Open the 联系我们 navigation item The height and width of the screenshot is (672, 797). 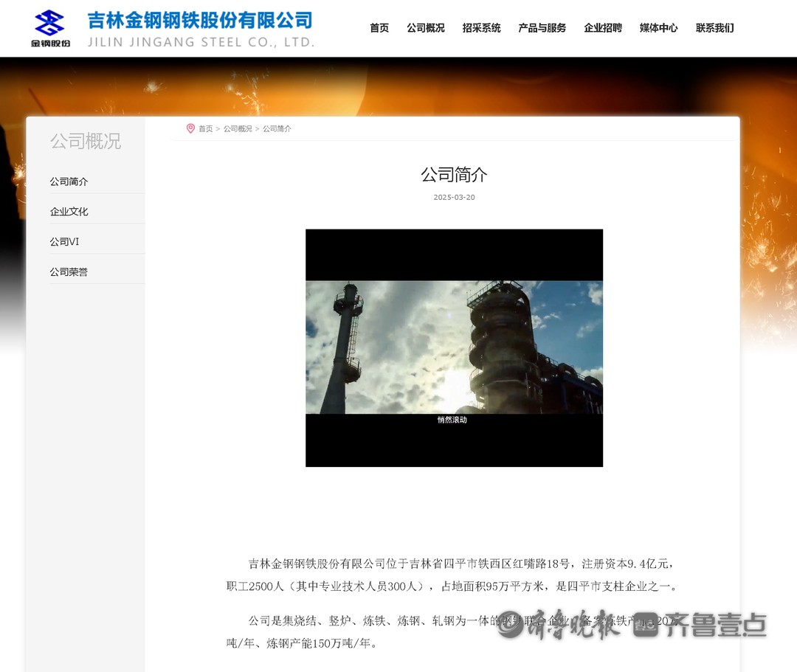(714, 28)
